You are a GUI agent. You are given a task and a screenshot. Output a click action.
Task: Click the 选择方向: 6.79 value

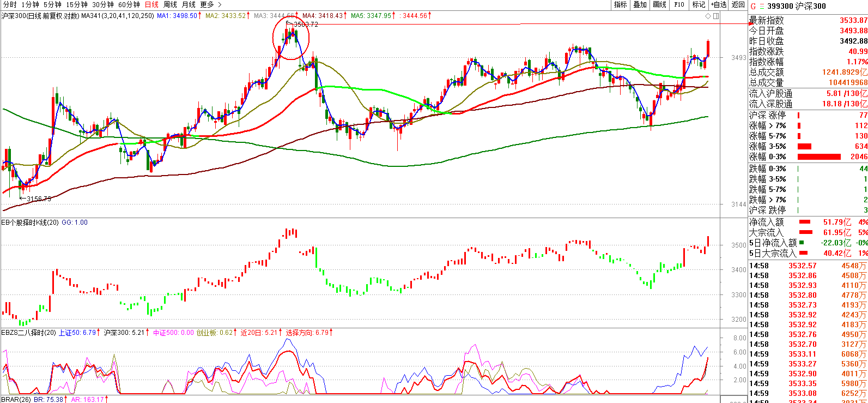pyautogui.click(x=308, y=333)
